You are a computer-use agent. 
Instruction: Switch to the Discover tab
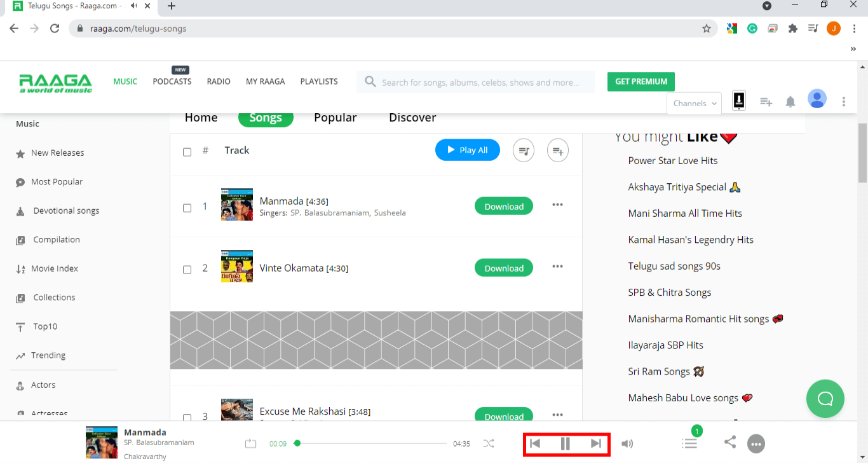tap(412, 118)
